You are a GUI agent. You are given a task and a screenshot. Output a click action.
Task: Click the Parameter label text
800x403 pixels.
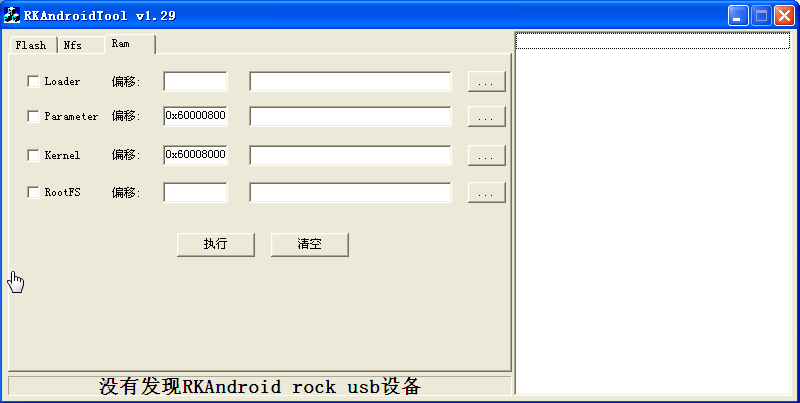pyautogui.click(x=71, y=116)
